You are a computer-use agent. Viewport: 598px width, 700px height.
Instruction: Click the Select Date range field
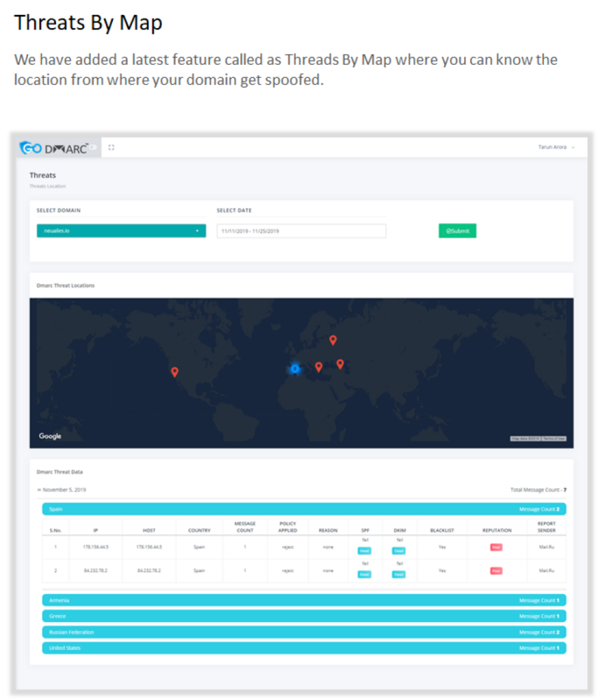pos(301,231)
